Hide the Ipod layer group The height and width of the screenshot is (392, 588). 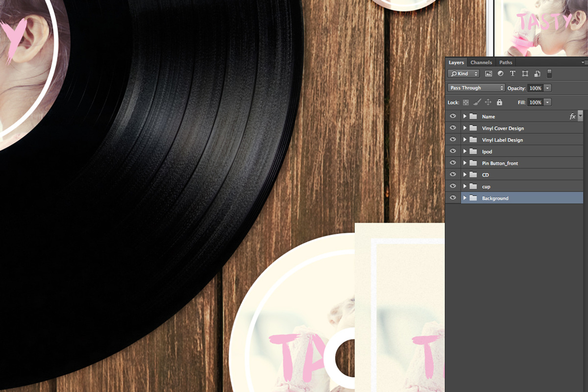click(453, 151)
